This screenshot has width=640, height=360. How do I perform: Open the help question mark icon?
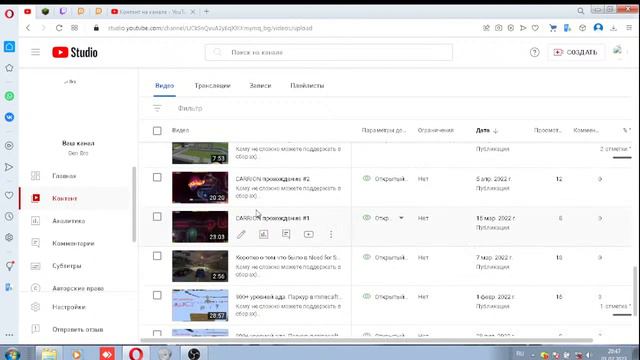coord(534,52)
